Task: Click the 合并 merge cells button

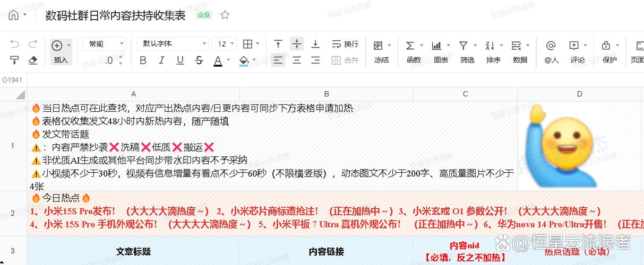Action: click(345, 60)
